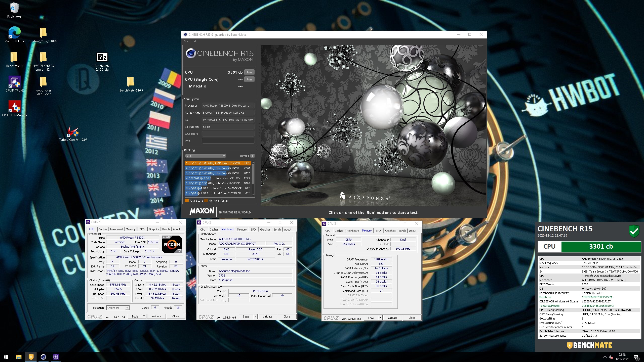
Task: Open the Ranking CPU dropdown
Action: pos(205,156)
